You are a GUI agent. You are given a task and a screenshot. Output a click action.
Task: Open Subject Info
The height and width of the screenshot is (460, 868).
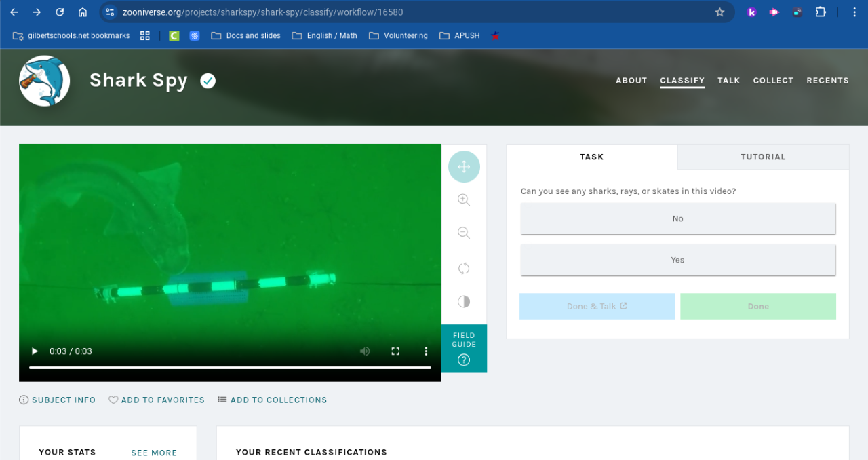[x=58, y=400]
